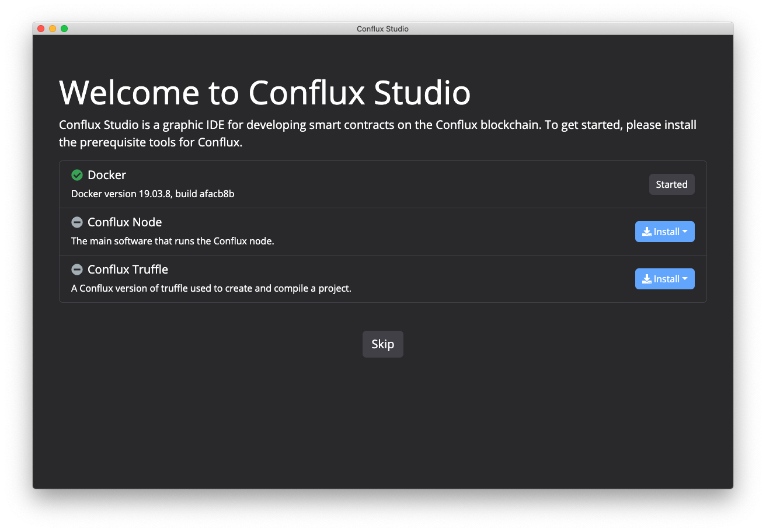Click the gray minus status icon beside Conflux Node
Image resolution: width=766 pixels, height=532 pixels.
pyautogui.click(x=77, y=222)
